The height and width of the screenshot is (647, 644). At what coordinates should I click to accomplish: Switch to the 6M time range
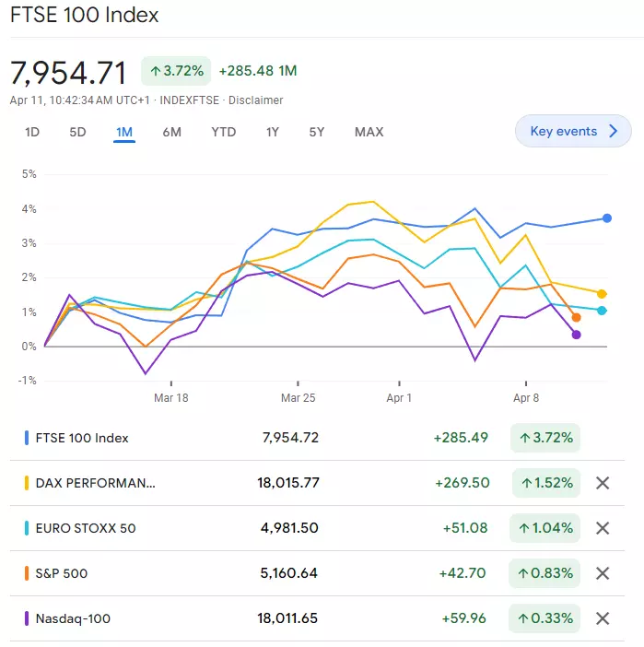coord(171,132)
